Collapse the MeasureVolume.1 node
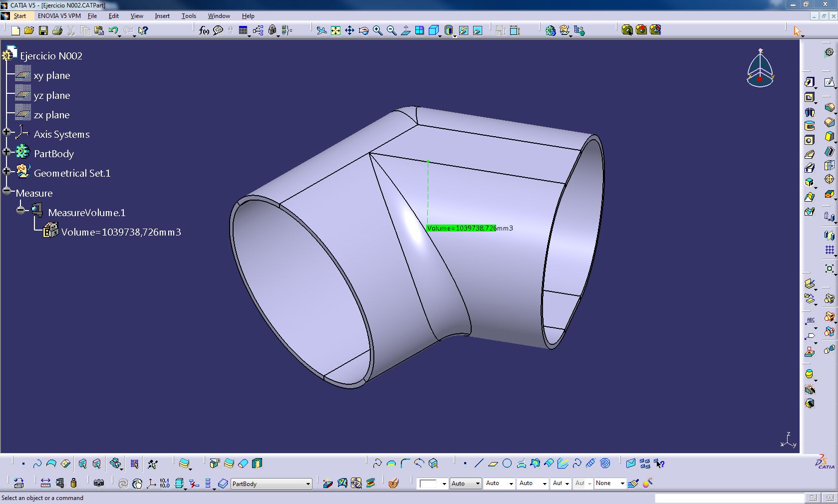 click(x=20, y=210)
